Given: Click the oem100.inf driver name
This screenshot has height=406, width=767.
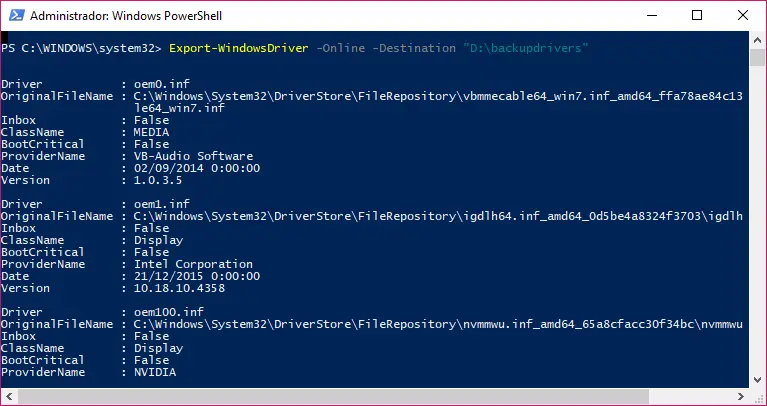Looking at the screenshot, I should (x=163, y=312).
